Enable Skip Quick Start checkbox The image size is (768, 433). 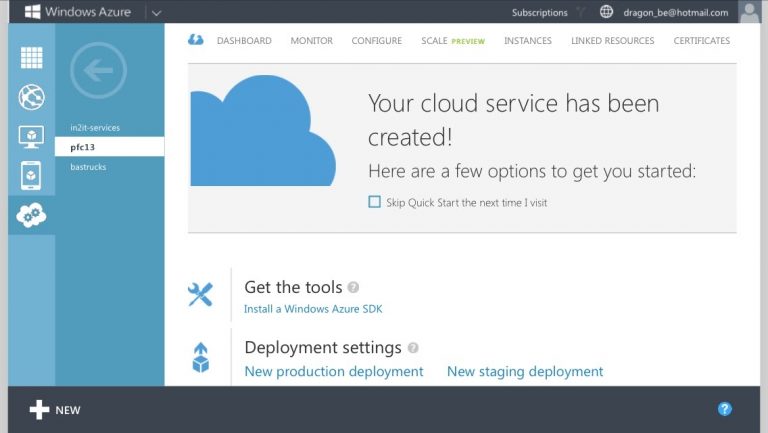click(x=374, y=202)
